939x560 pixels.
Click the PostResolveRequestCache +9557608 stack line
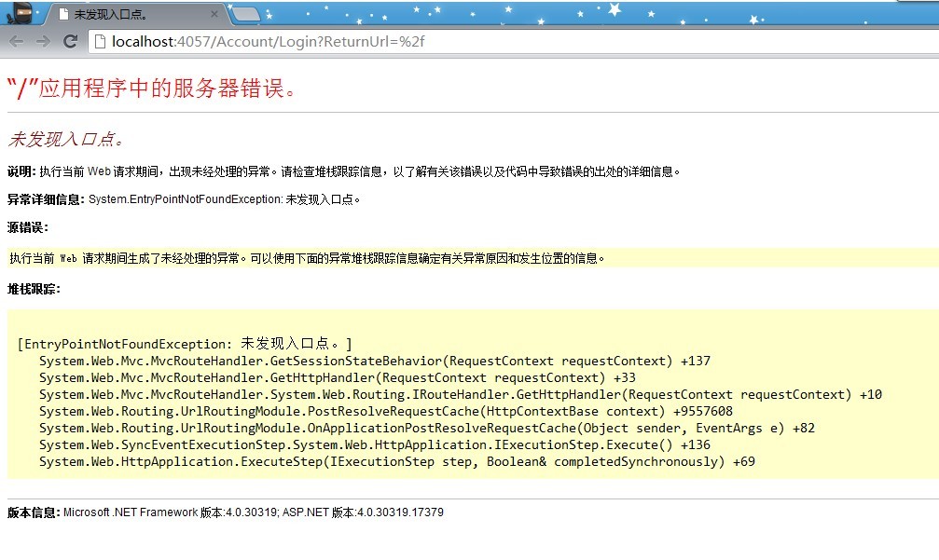pyautogui.click(x=384, y=412)
